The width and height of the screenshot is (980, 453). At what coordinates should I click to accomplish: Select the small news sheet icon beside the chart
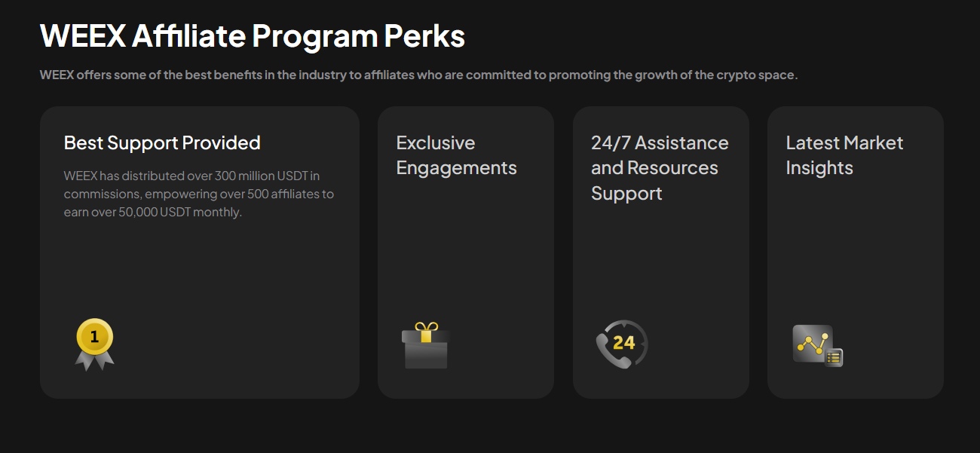coord(834,357)
